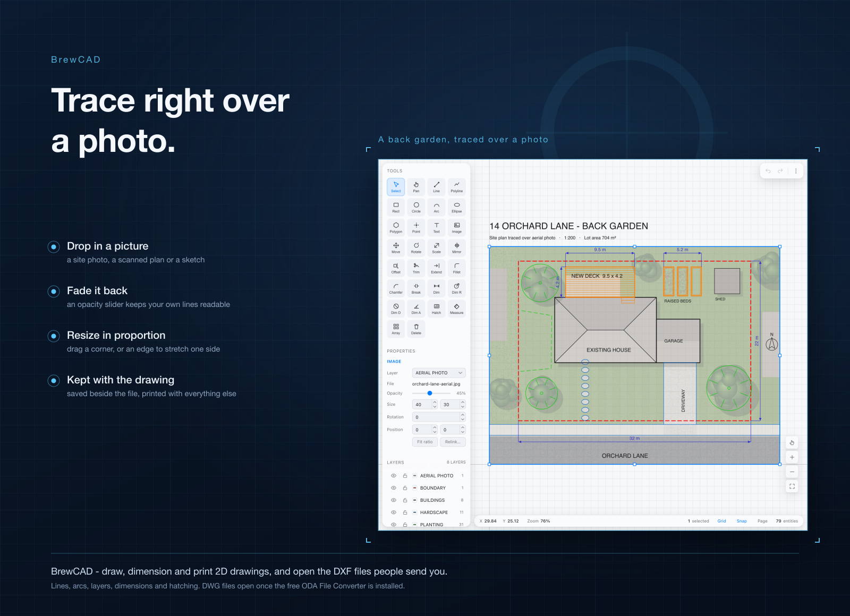The image size is (850, 616).
Task: Open the Layer dropdown in Properties
Action: pos(439,373)
